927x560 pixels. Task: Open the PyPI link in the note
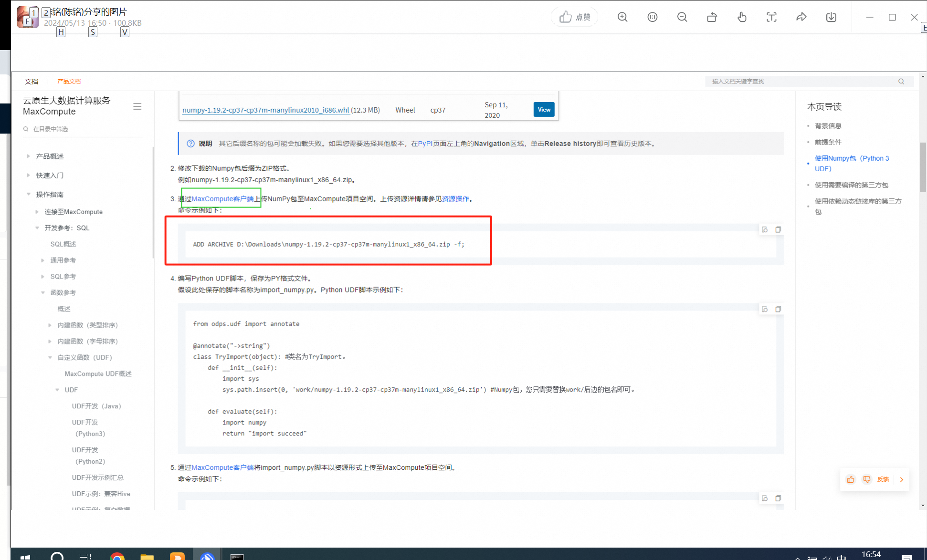click(425, 144)
